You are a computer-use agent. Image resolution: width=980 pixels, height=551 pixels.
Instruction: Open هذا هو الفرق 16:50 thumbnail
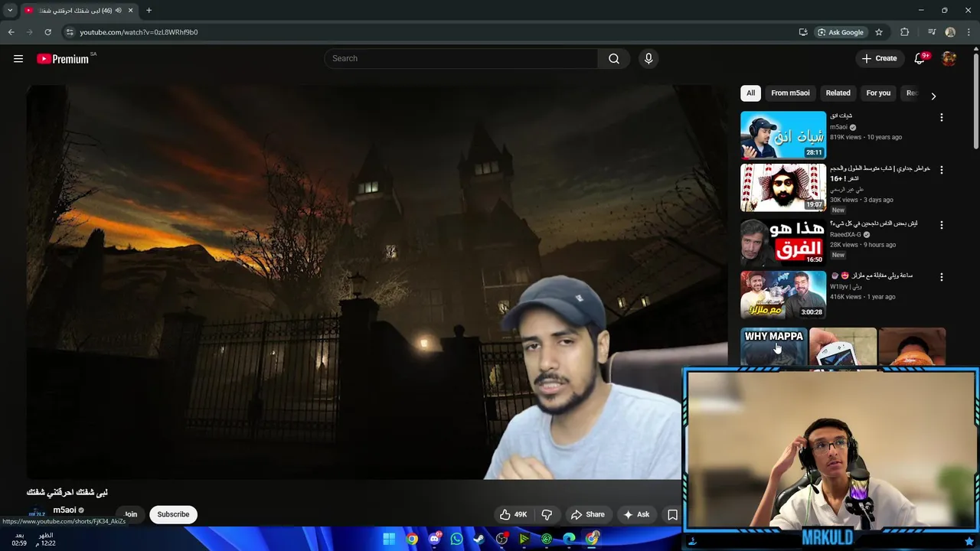(x=783, y=243)
